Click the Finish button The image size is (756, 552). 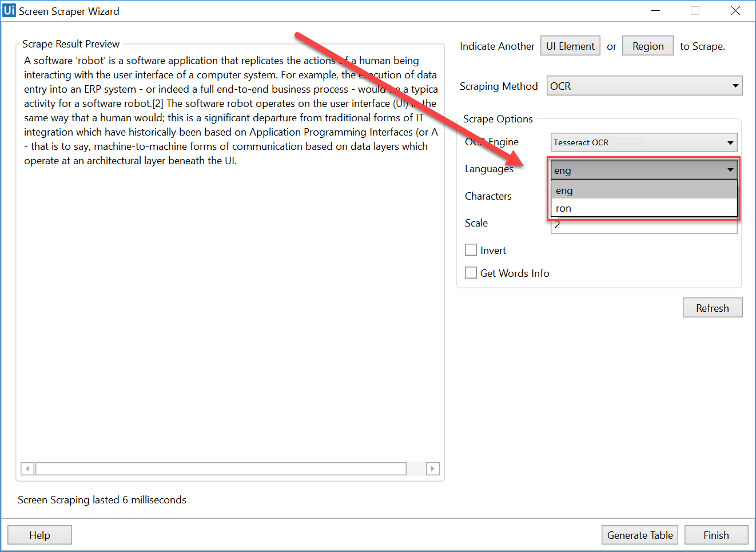point(716,535)
